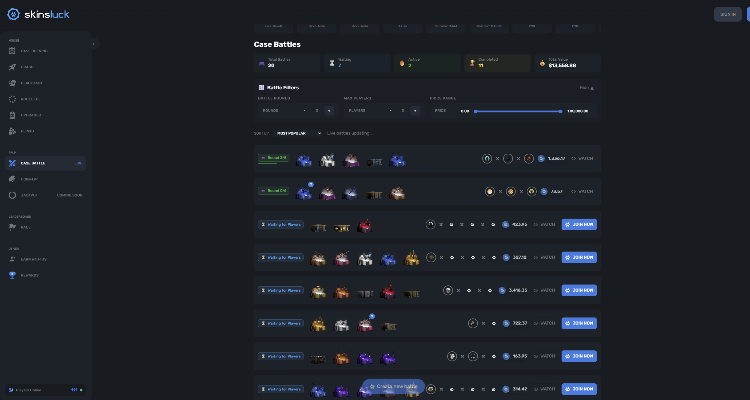Click the Completed trophy stat card
This screenshot has width=750, height=400.
(497, 63)
